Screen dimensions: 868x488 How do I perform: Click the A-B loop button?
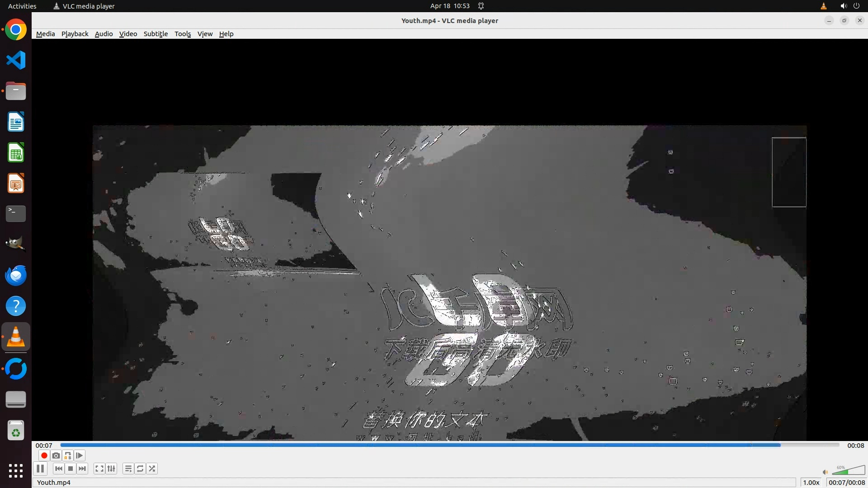click(68, 455)
